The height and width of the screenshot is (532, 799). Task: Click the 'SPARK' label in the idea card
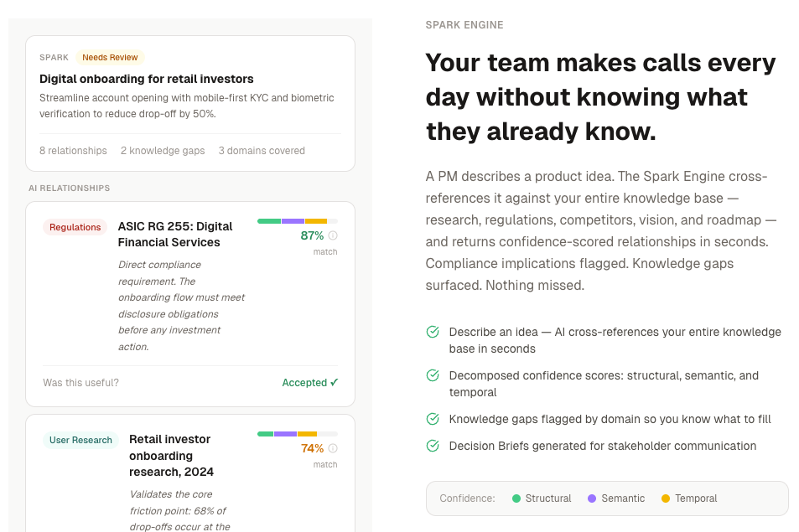(54, 58)
